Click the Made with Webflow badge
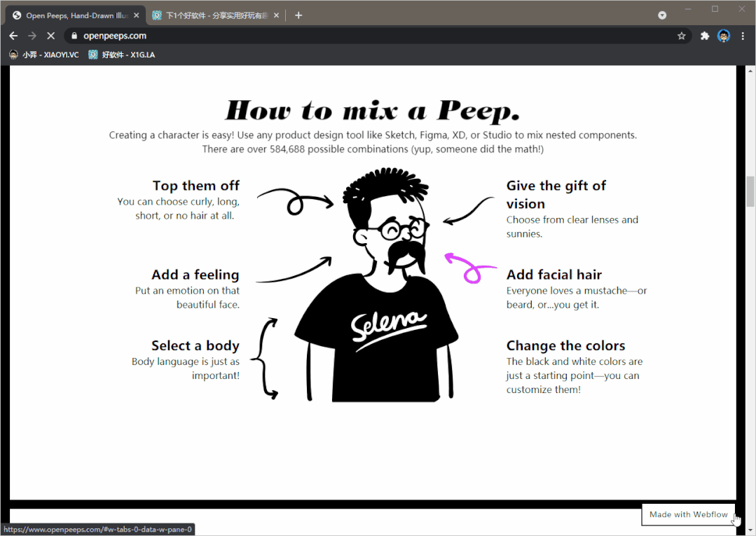This screenshot has height=536, width=756. pos(688,514)
